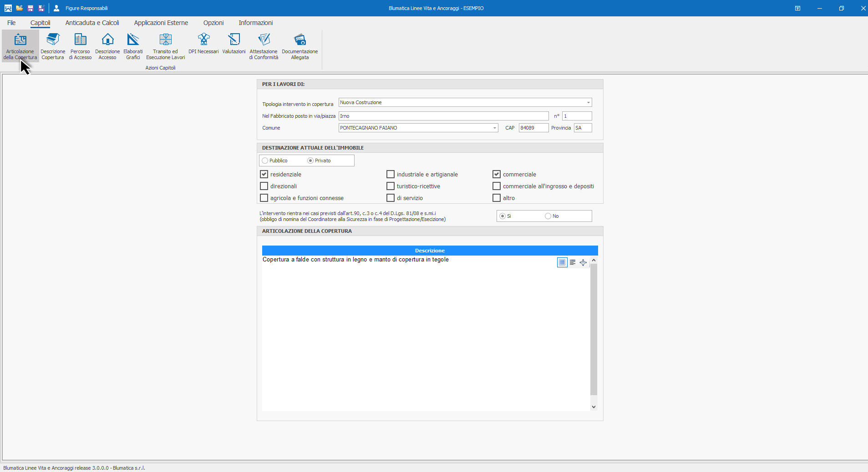This screenshot has height=472, width=868.
Task: Select the No radio option
Action: click(x=548, y=216)
